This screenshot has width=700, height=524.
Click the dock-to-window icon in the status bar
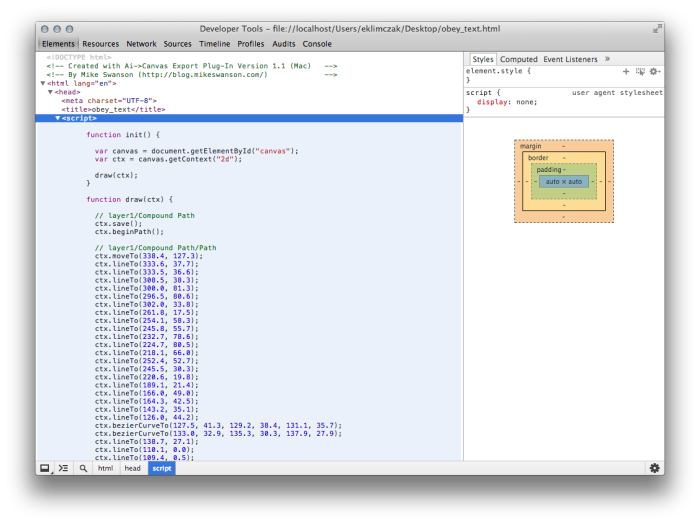[45, 468]
